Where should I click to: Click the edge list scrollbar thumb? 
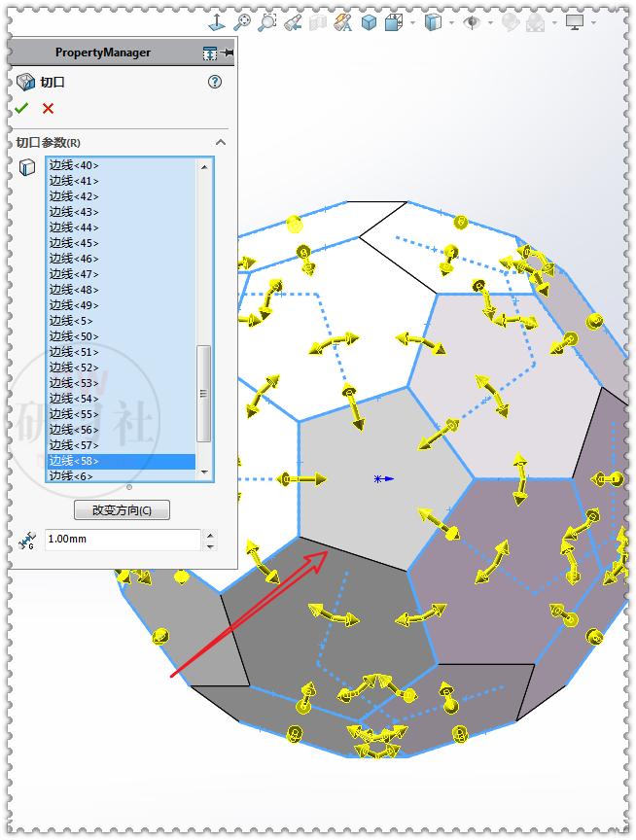point(203,393)
